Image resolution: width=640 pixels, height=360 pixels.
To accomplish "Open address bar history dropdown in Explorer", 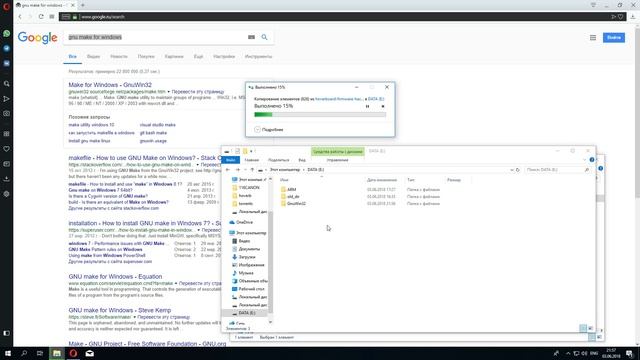I will [511, 170].
